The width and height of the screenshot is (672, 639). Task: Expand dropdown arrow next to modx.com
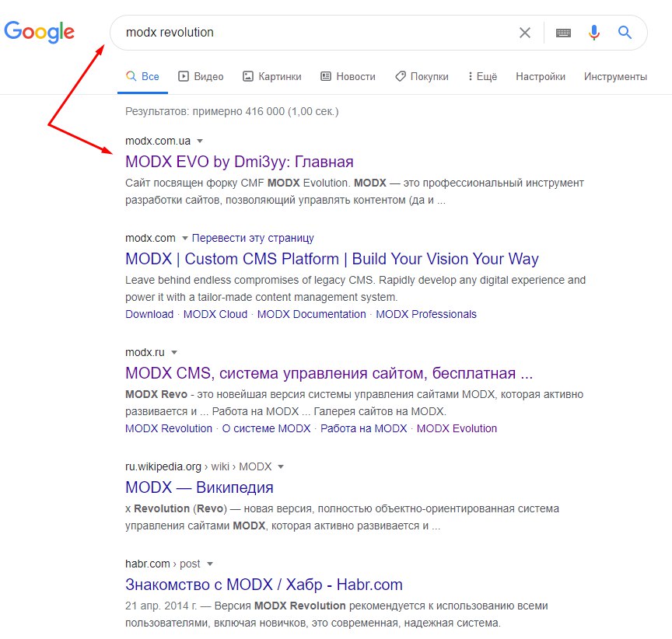[184, 238]
